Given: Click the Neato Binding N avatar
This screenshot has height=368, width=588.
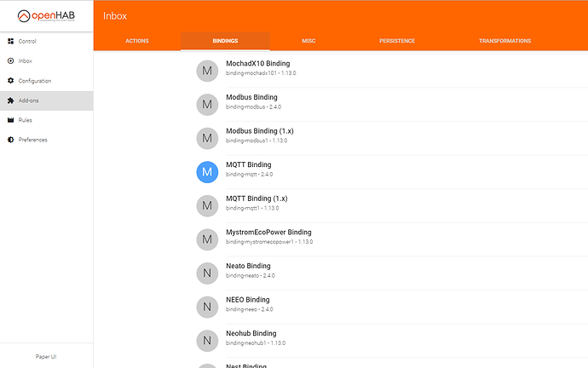Looking at the screenshot, I should (207, 273).
